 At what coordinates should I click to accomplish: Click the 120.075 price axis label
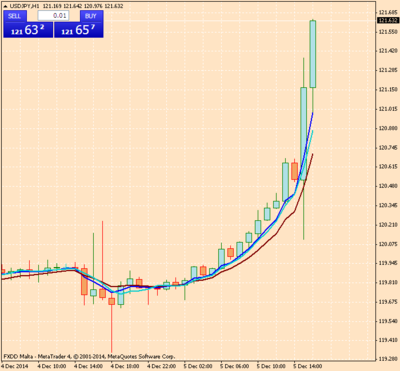click(388, 244)
